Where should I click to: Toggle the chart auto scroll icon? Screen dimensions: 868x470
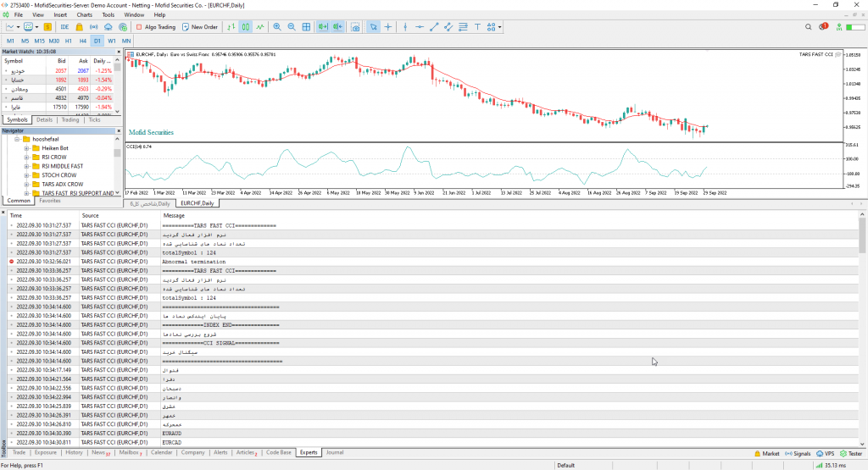[x=323, y=27]
